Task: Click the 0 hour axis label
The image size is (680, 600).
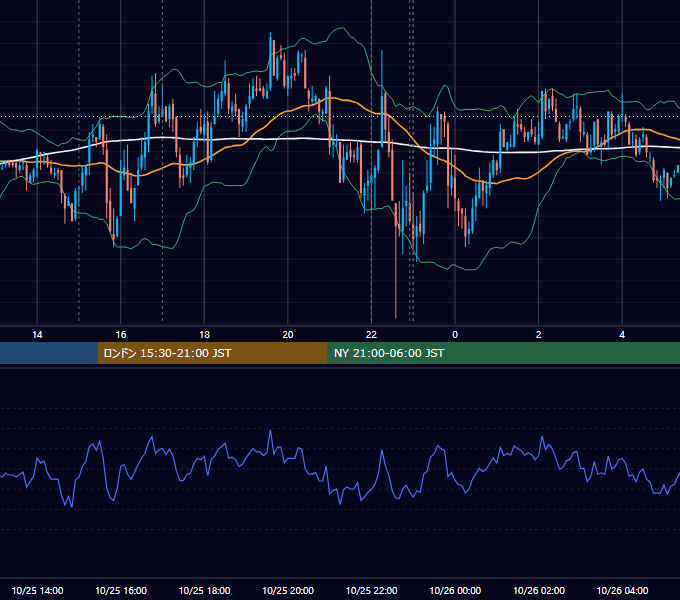Action: 455,335
